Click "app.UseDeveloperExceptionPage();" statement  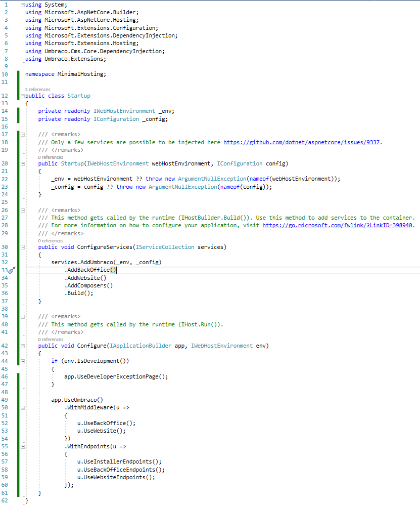[116, 377]
